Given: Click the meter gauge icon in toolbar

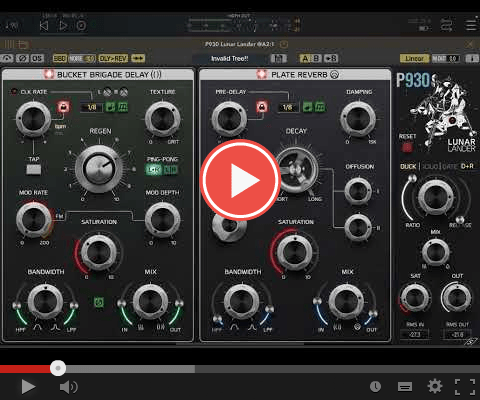Looking at the screenshot, I should (x=7, y=59).
